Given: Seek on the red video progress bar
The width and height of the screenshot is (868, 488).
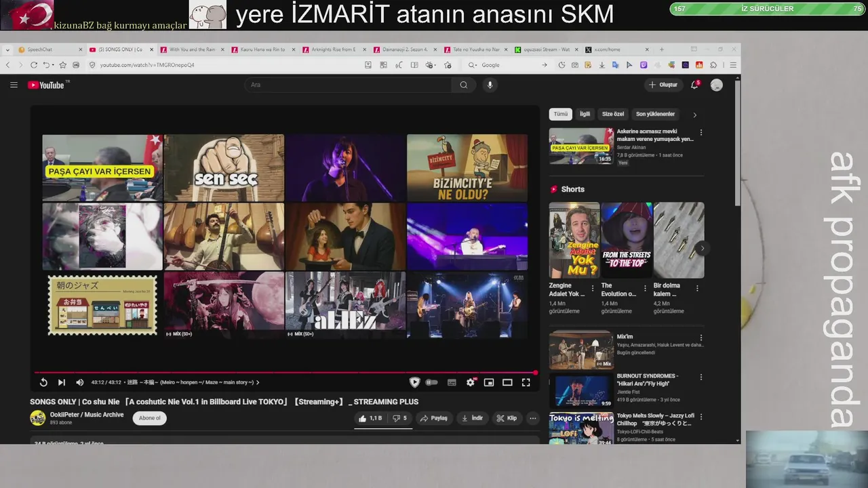Looking at the screenshot, I should coord(285,372).
